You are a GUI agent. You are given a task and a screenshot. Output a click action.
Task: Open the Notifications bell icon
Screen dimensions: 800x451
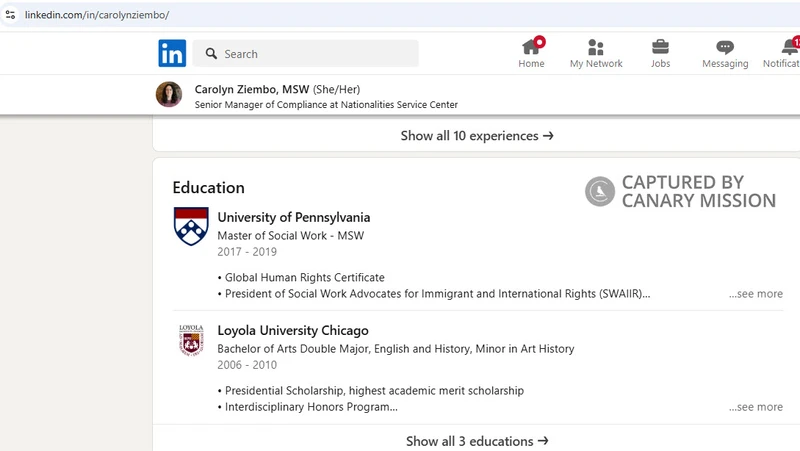790,47
